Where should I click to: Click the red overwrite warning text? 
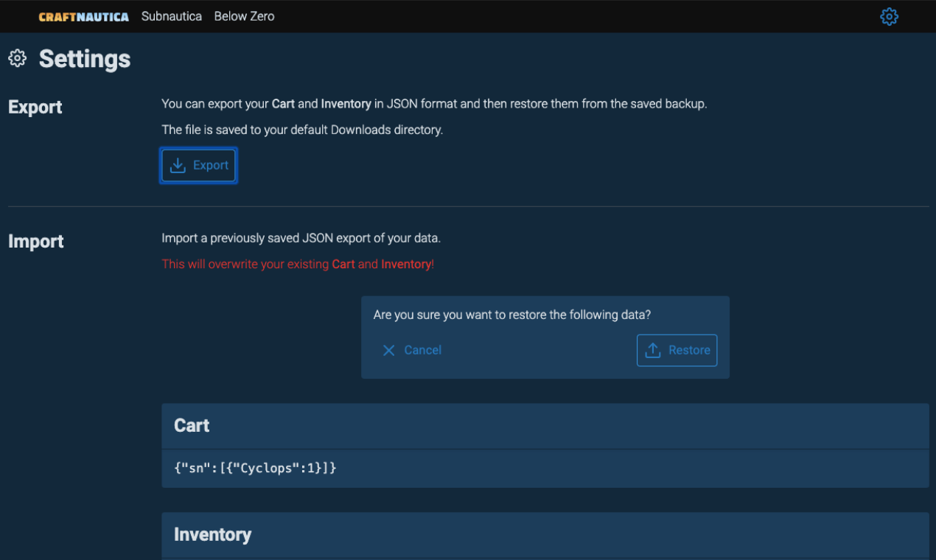(298, 264)
